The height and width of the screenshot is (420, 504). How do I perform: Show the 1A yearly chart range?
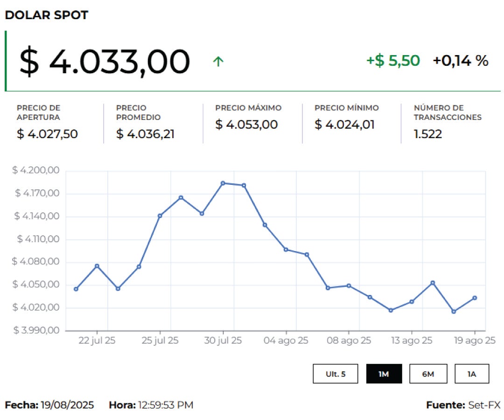tap(472, 374)
